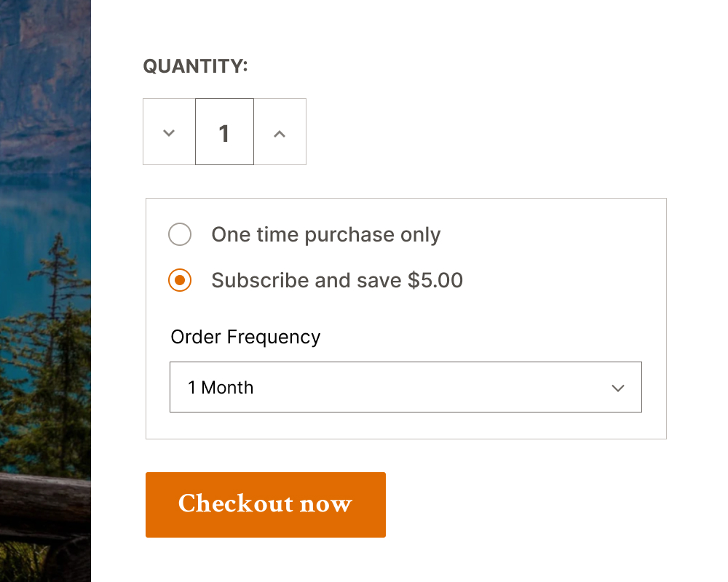The image size is (728, 582).
Task: Click the 'Subscribe and save $5.00' label
Action: [x=336, y=281]
